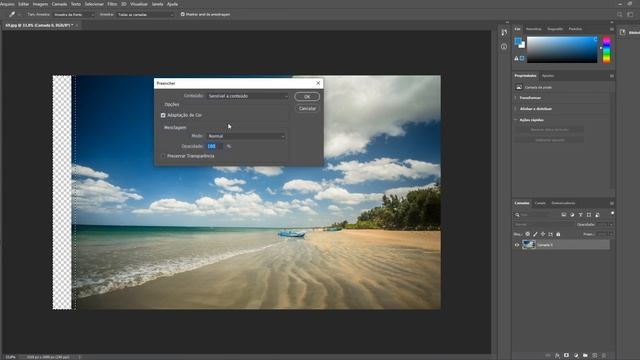Open the Editar menu
640x360 pixels.
tap(24, 4)
